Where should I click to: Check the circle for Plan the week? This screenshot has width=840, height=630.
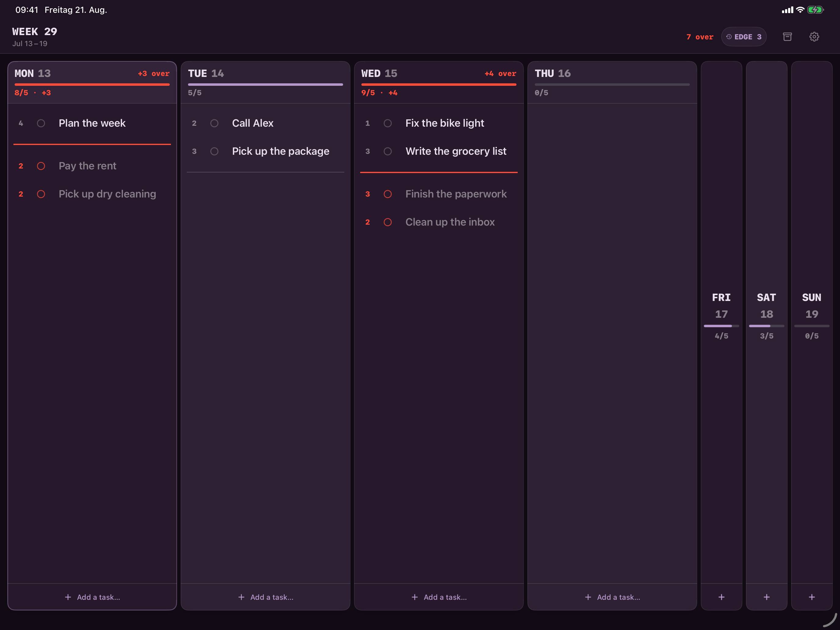click(41, 123)
